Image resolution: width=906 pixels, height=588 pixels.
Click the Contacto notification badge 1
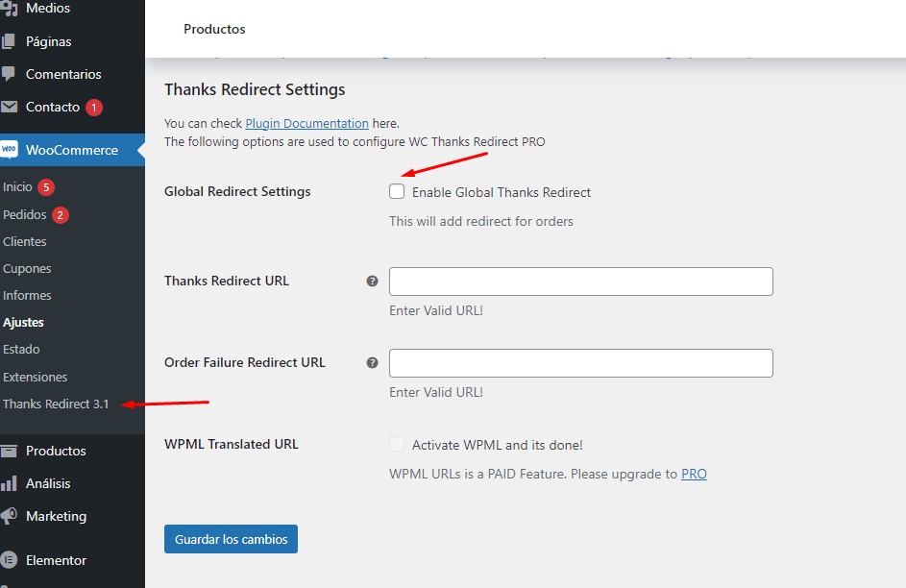94,108
